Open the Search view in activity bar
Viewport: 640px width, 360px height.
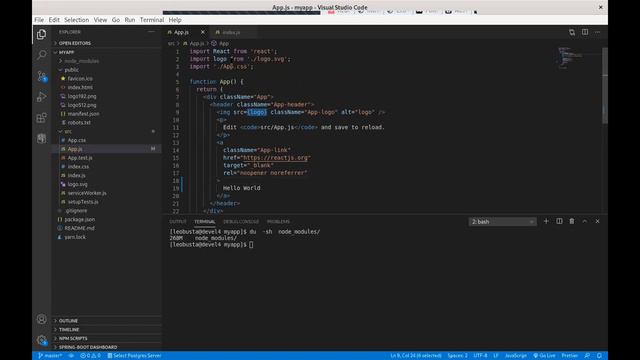pos(41,55)
